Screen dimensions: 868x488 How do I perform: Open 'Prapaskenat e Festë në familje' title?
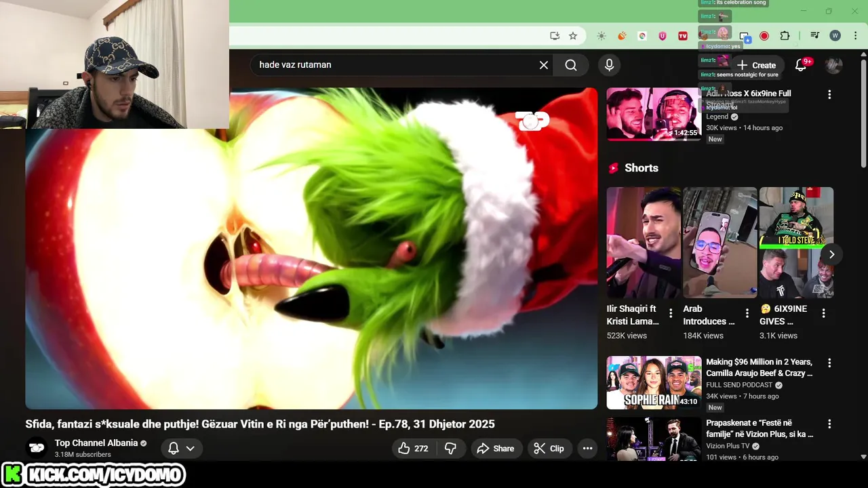click(x=759, y=428)
